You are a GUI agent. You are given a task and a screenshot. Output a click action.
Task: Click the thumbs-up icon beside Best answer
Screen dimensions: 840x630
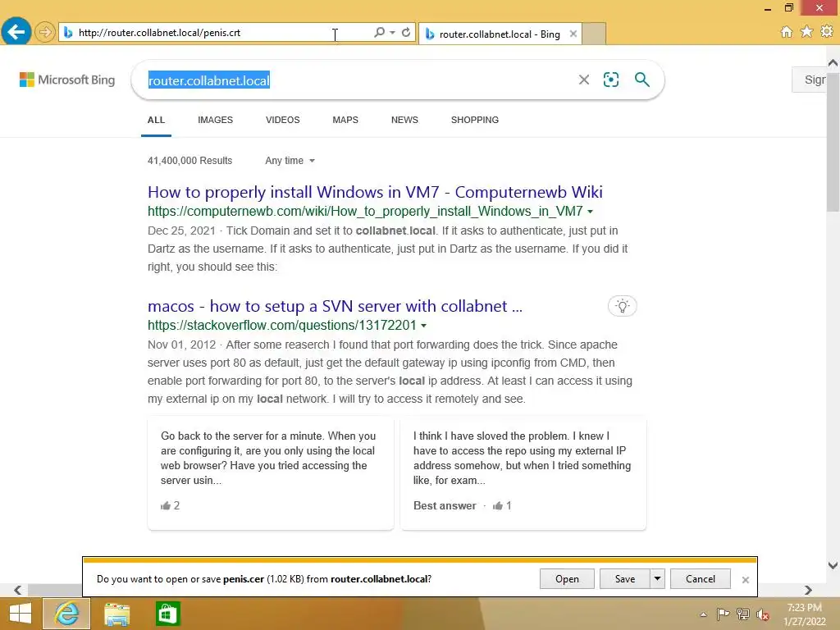pyautogui.click(x=498, y=505)
